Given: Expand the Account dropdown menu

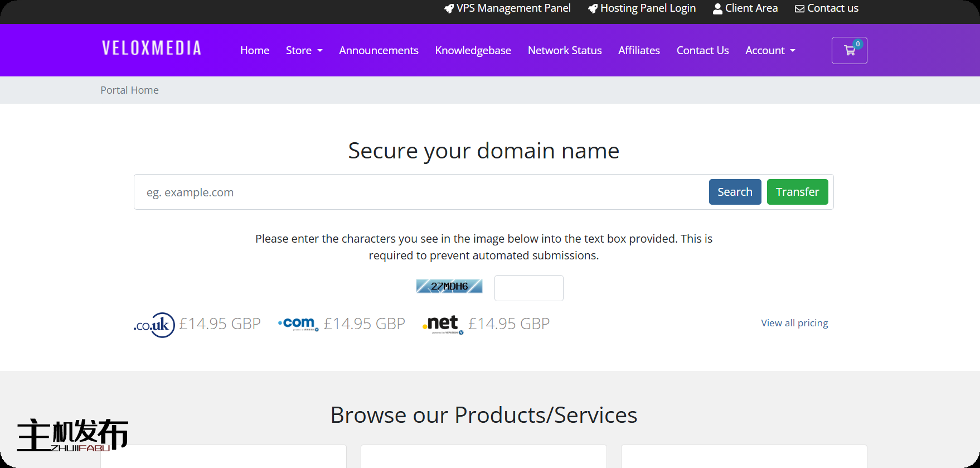Looking at the screenshot, I should click(x=770, y=51).
